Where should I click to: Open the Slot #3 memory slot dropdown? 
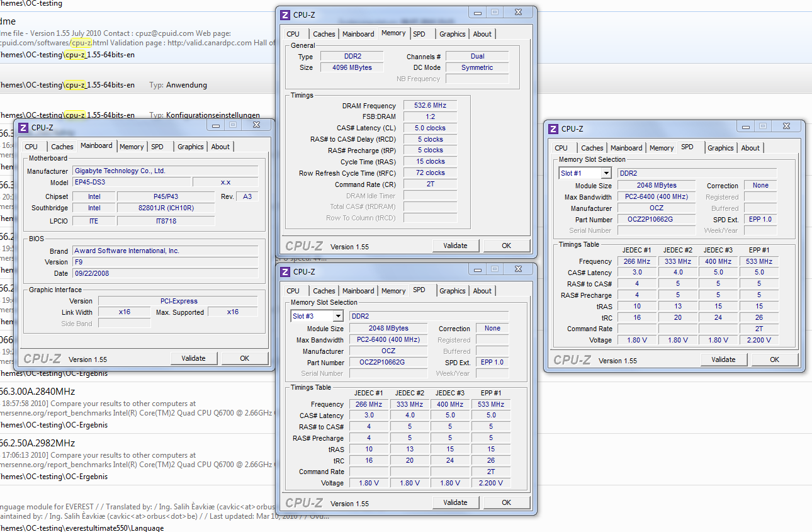tap(338, 316)
